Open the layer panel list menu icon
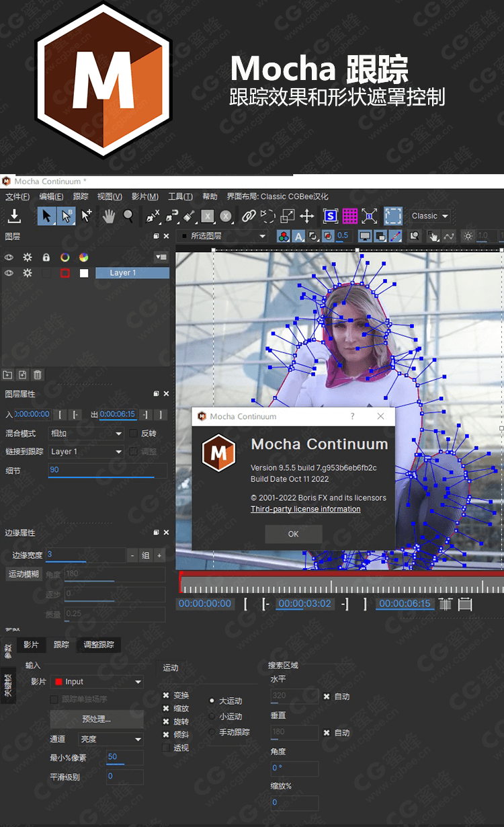The width and height of the screenshot is (504, 827). [x=161, y=257]
